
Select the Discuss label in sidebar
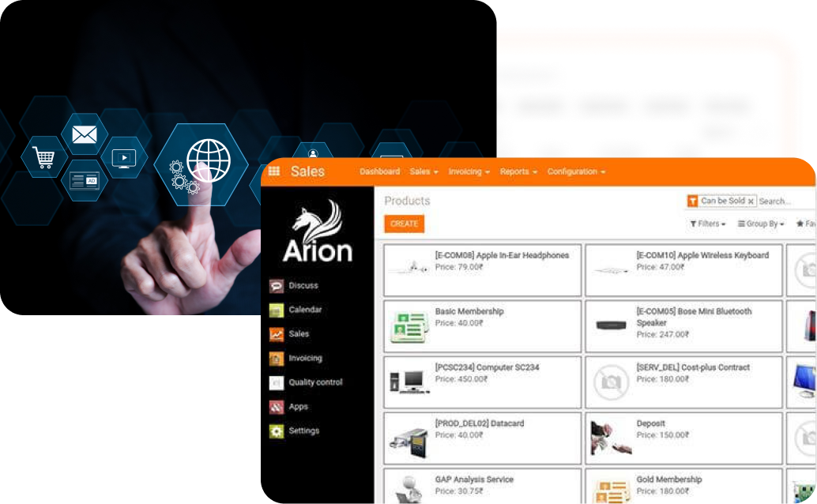(303, 286)
